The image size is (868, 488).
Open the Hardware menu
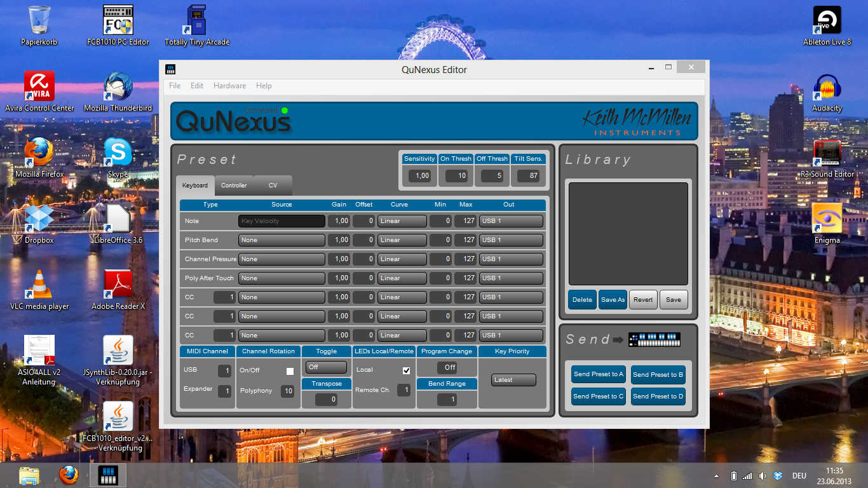pyautogui.click(x=229, y=86)
